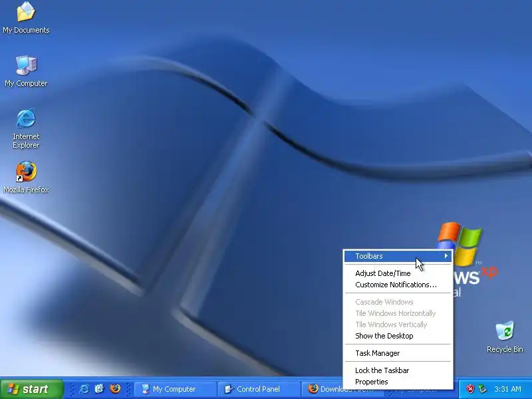
Task: Open My Documents desktop icon
Action: coord(26,18)
